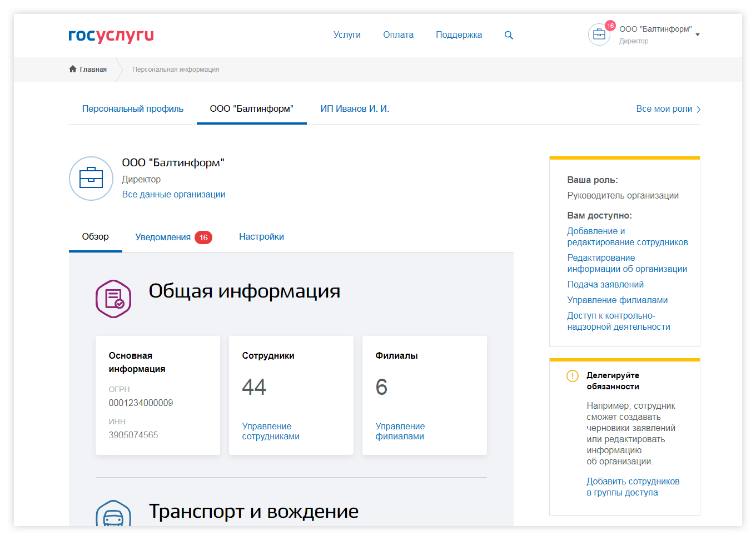756x540 pixels.
Task: Click the employees count 44
Action: click(254, 387)
